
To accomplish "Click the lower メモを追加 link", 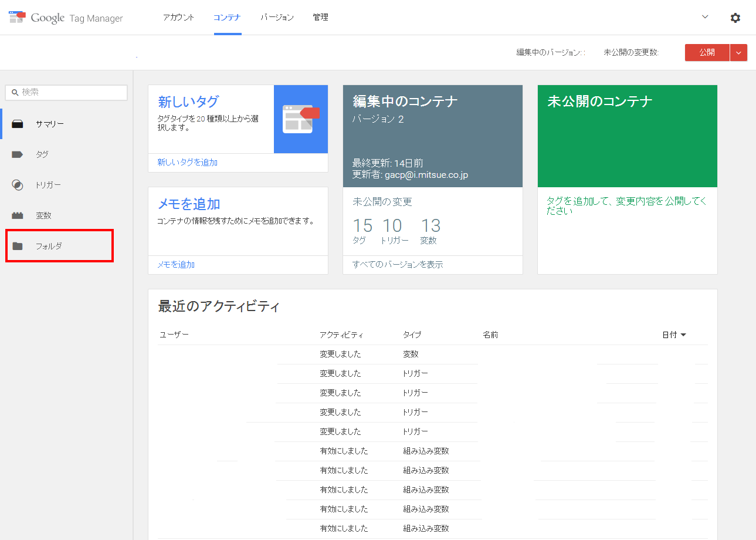I will click(176, 265).
